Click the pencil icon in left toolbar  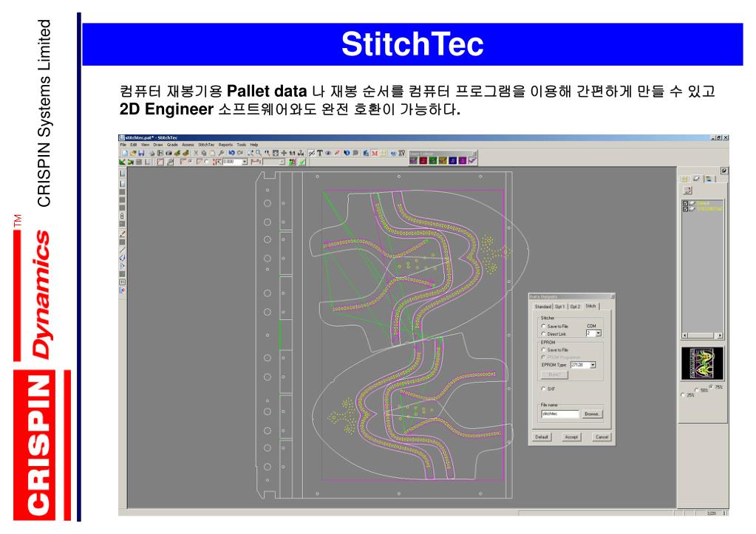coord(122,233)
